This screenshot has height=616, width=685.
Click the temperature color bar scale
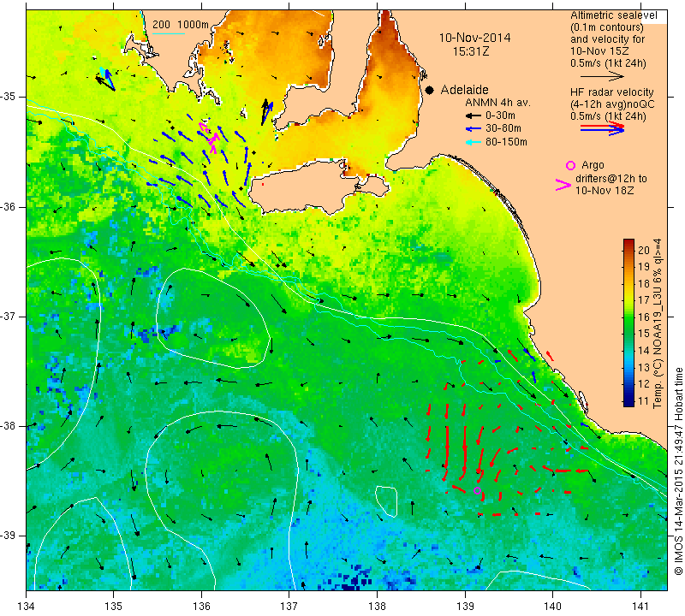(628, 323)
